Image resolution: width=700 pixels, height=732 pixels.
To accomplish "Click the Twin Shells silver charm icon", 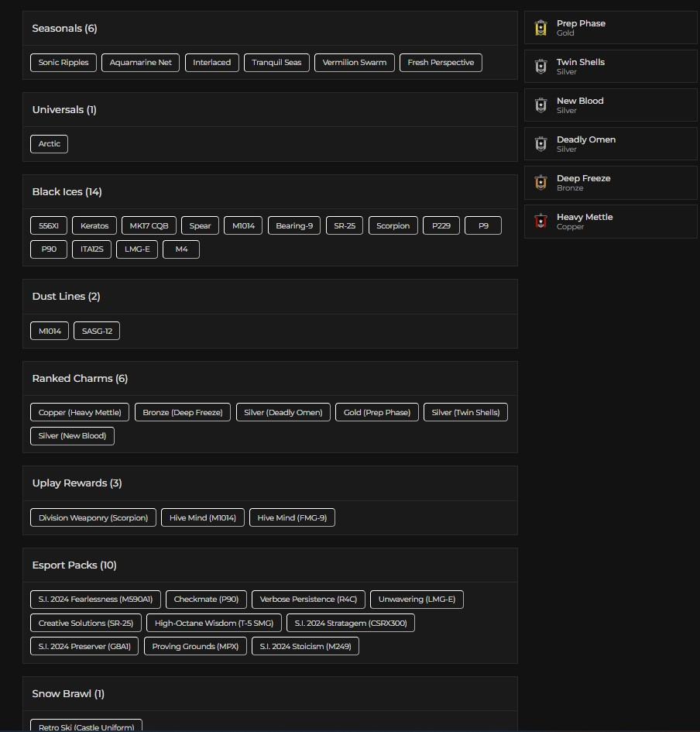I will (540, 67).
